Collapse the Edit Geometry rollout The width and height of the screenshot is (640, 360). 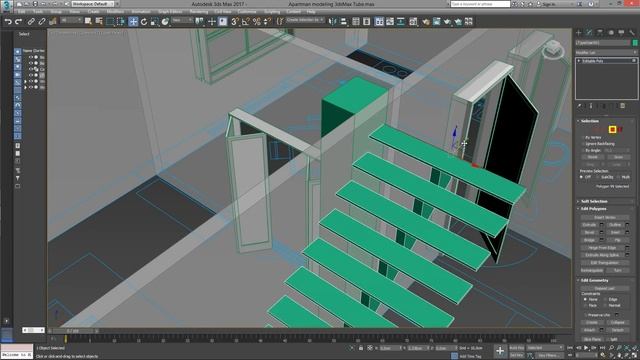point(594,280)
